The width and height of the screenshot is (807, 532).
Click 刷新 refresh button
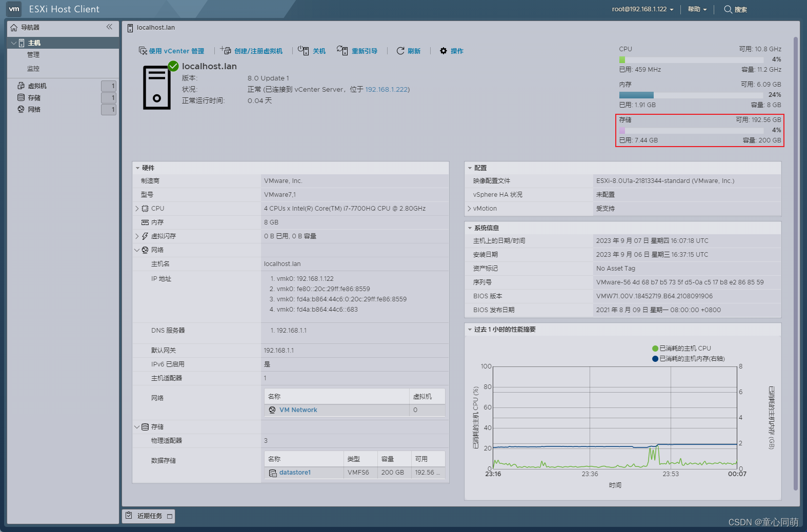(x=409, y=51)
